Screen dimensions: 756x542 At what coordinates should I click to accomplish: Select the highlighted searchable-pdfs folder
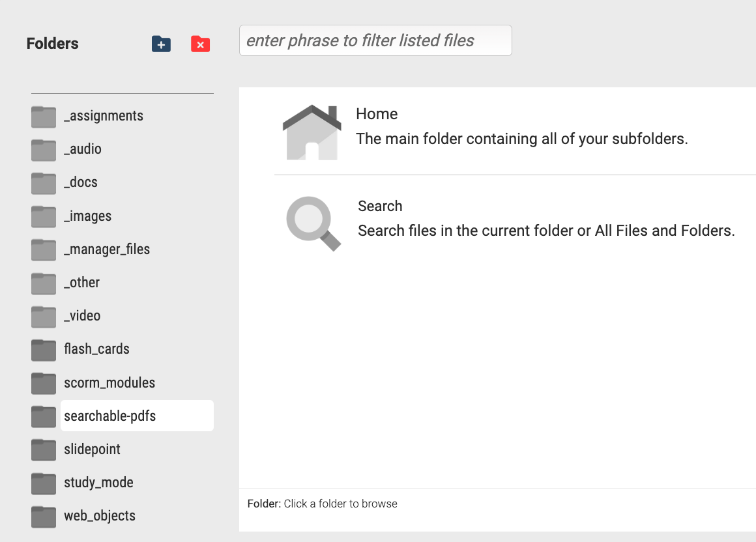click(137, 415)
